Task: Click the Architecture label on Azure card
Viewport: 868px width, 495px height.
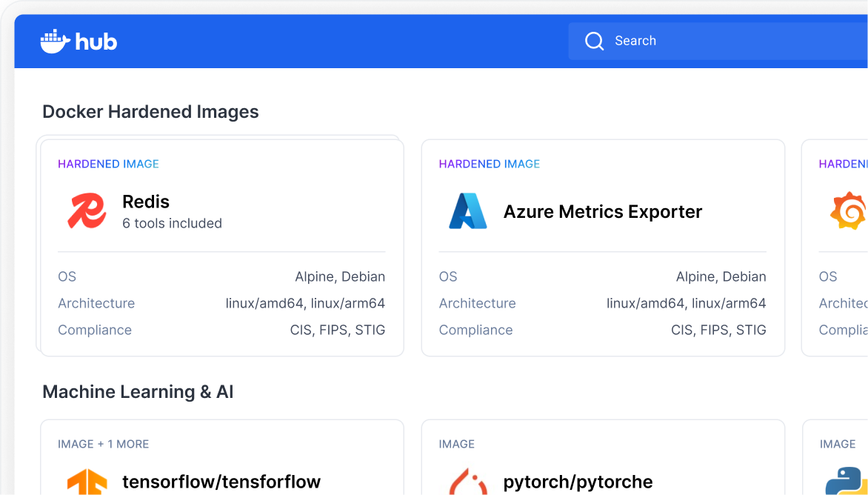Action: pos(477,303)
